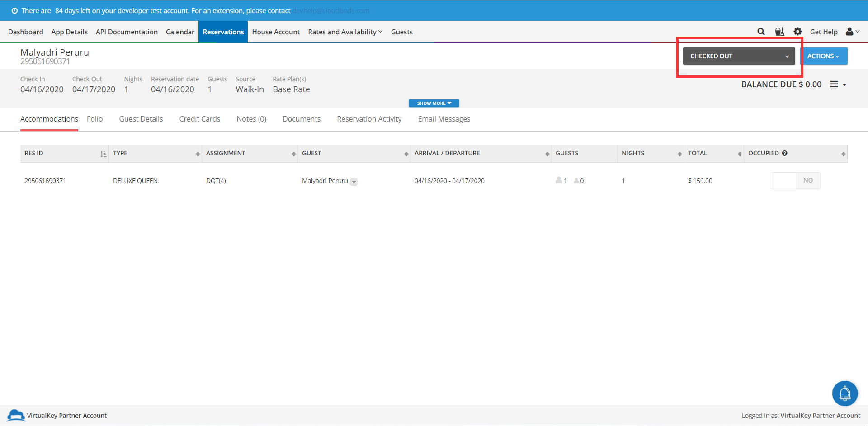Open the user profile icon menu
The image size is (868, 426).
[x=853, y=32]
